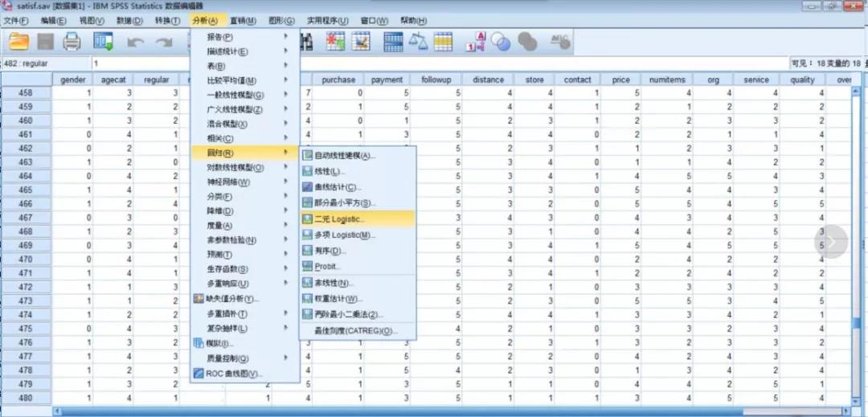Viewport: 868px width, 417px height.
Task: Expand the 一般线性模型(G) submenu
Action: 244,95
